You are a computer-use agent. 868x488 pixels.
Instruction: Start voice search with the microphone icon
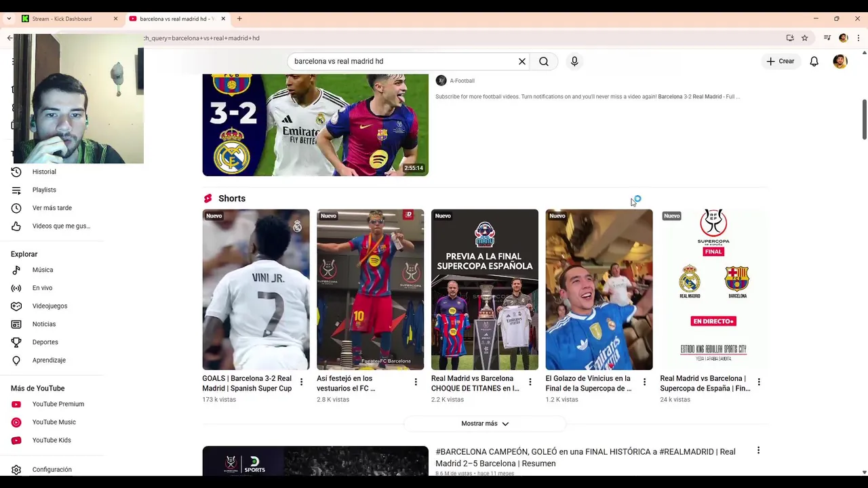coord(574,61)
